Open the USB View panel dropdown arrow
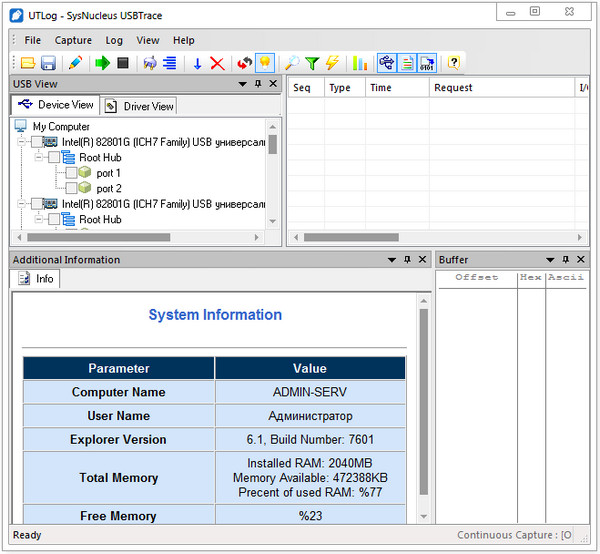 click(243, 84)
